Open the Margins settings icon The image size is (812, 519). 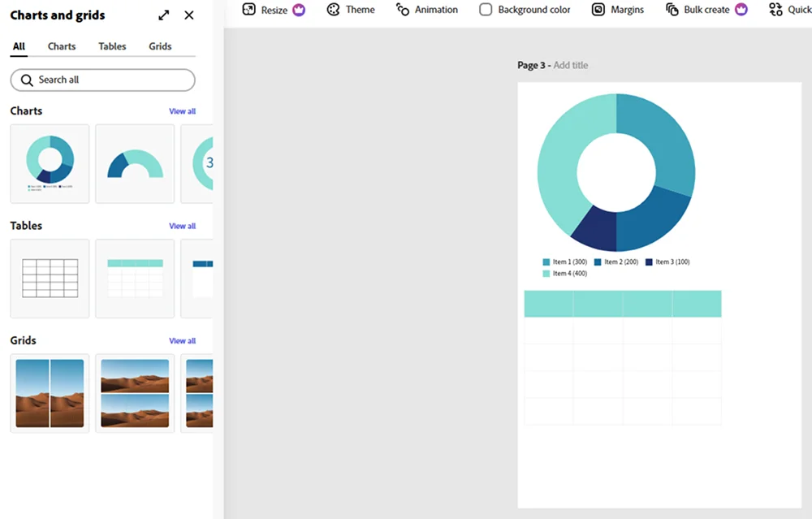(598, 10)
